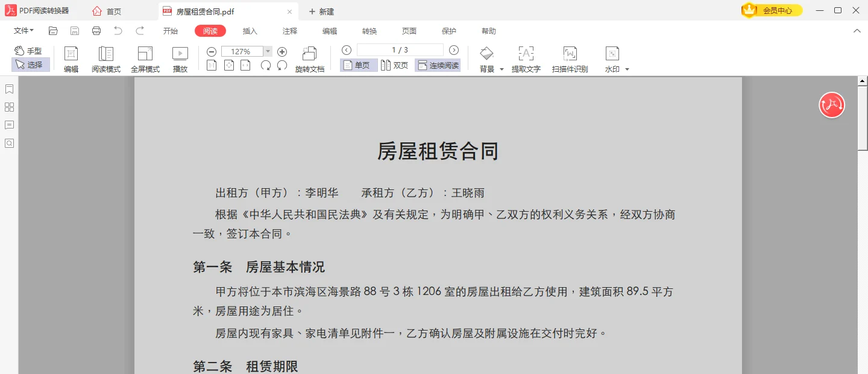The height and width of the screenshot is (374, 868).
Task: Zoom in with the plus icon
Action: [282, 52]
